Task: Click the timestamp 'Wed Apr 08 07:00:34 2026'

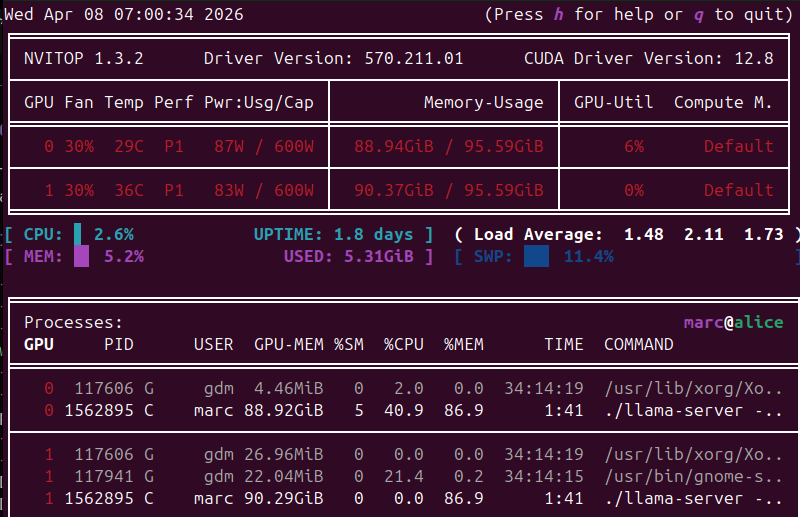Action: click(124, 14)
